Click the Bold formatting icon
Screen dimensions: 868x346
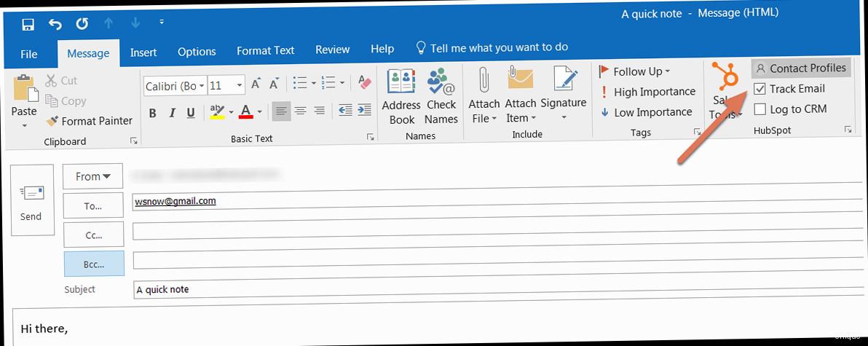pyautogui.click(x=153, y=112)
